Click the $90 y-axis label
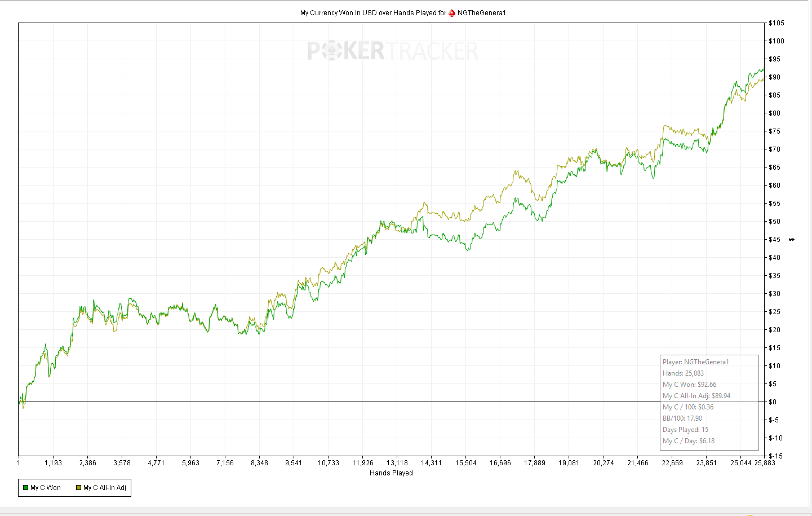812x516 pixels. [x=774, y=77]
